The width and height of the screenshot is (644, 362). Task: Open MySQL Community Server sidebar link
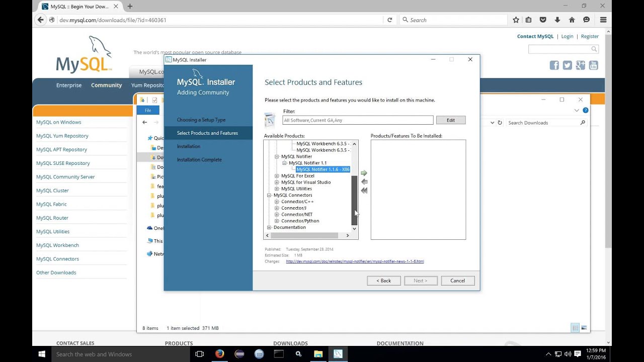click(65, 177)
